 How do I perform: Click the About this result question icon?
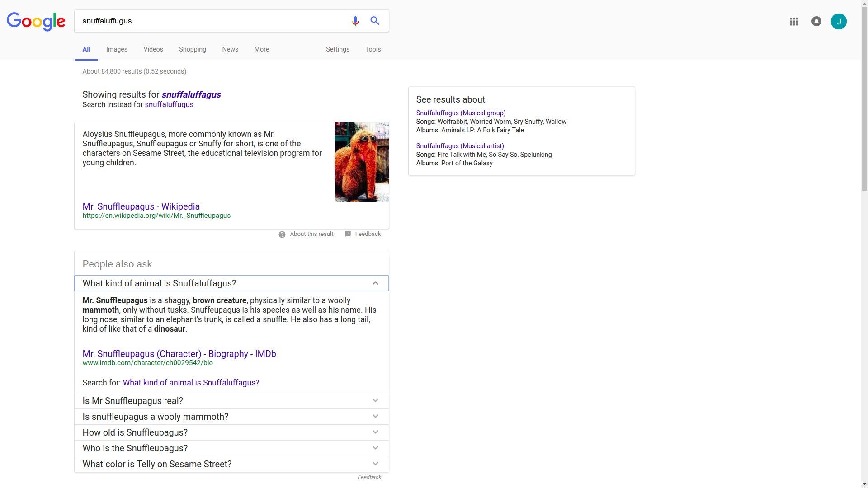tap(282, 234)
